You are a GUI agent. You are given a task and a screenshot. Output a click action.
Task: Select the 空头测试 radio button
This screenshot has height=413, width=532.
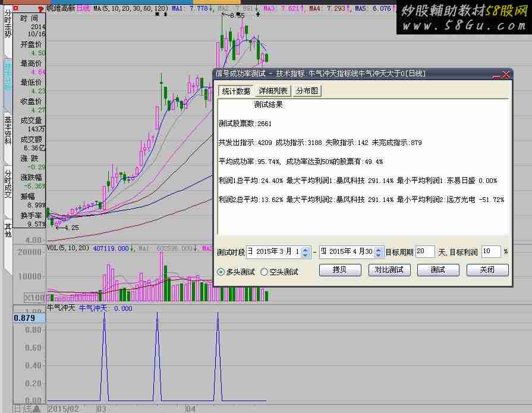tap(264, 272)
